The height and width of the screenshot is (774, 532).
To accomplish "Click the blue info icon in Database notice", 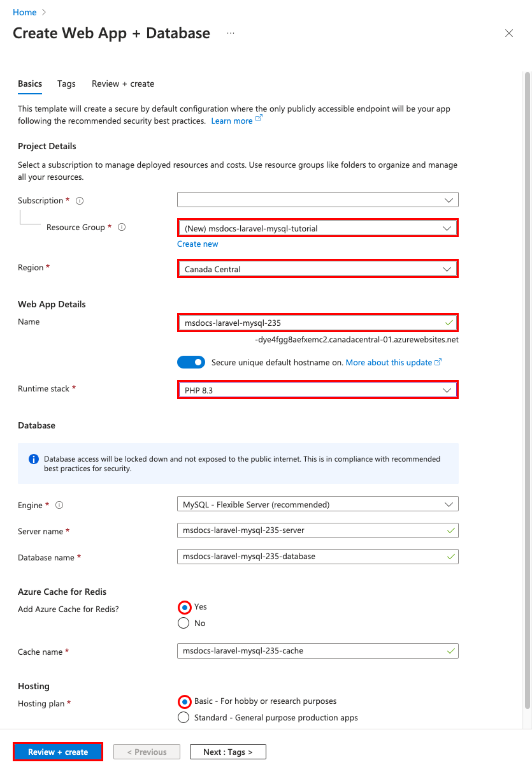I will (x=33, y=459).
